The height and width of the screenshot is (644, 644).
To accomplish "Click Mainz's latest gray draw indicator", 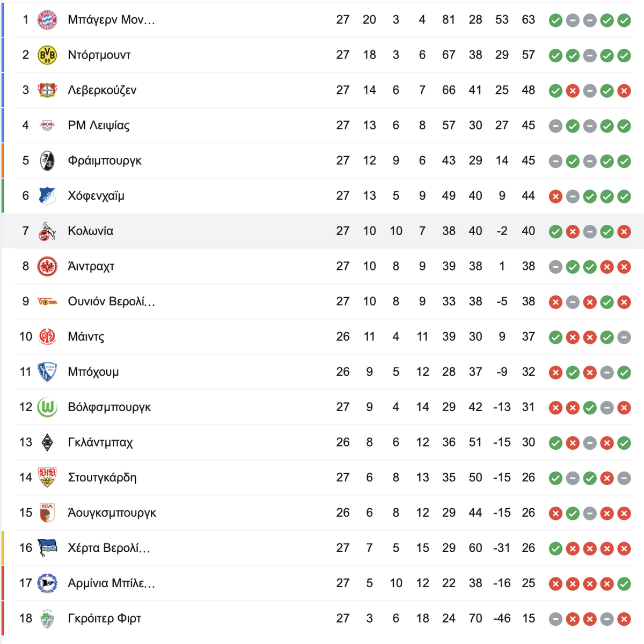I will point(624,338).
